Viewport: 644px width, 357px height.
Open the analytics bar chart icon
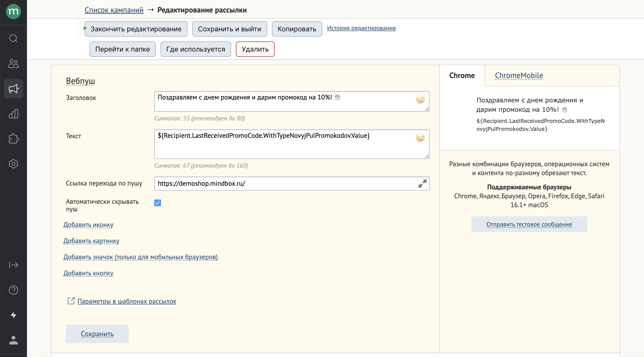tap(13, 113)
